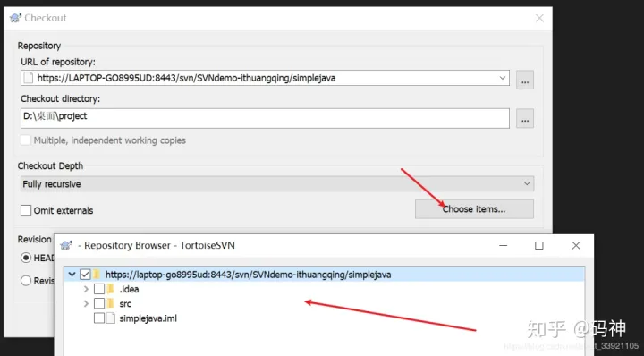Click the src folder icon
644x356 pixels.
pyautogui.click(x=111, y=304)
